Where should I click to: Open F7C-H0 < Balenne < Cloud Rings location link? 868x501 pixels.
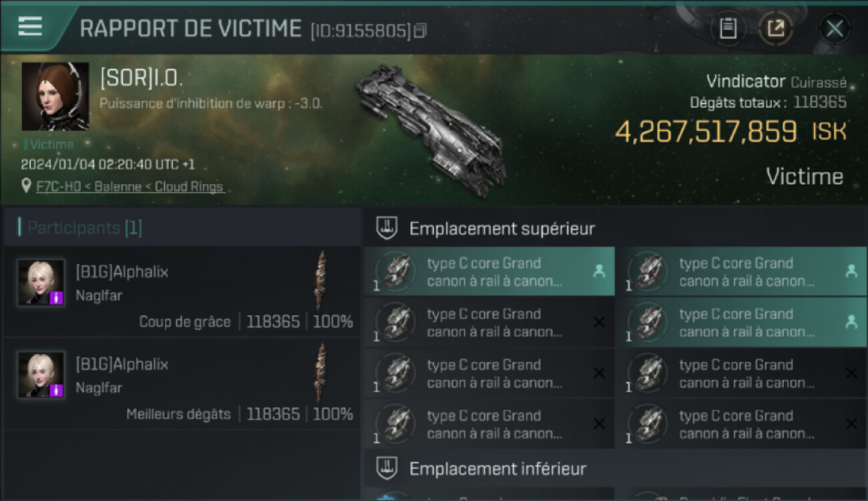click(130, 186)
